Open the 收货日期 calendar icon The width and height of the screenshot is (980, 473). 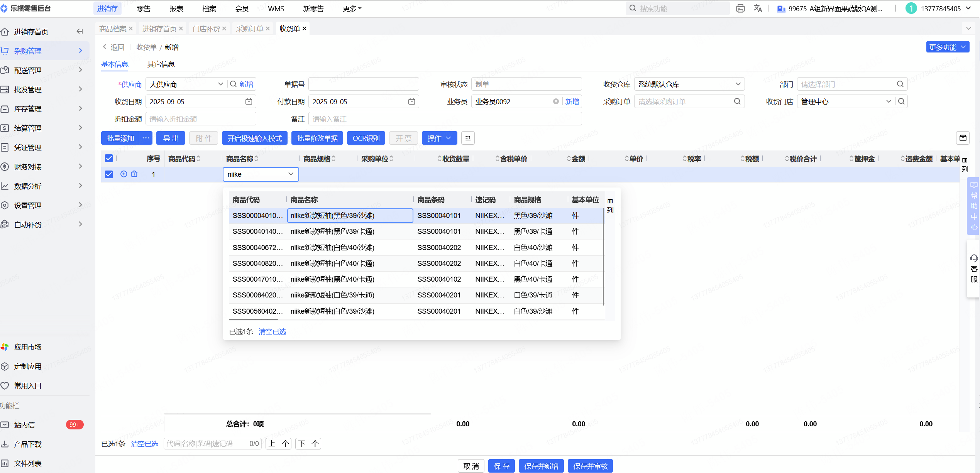[x=249, y=101]
